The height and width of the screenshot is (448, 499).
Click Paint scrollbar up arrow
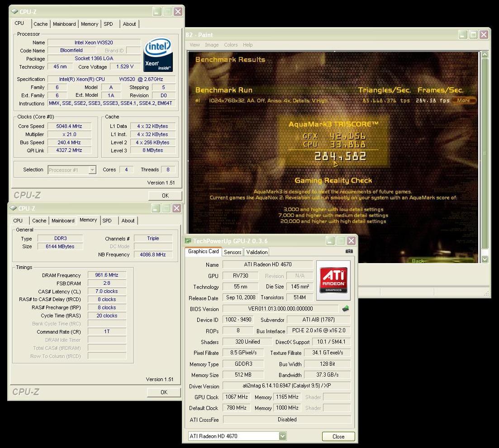tap(485, 54)
